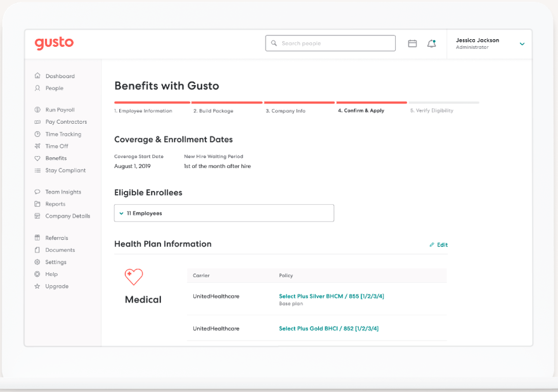Open the calendar icon in header
The height and width of the screenshot is (392, 558).
[x=412, y=43]
